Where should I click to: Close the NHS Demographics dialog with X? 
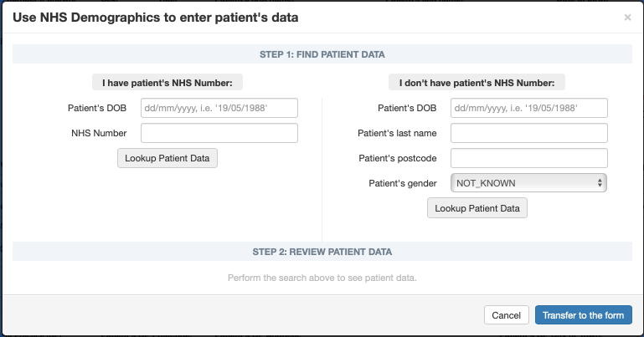[x=627, y=18]
